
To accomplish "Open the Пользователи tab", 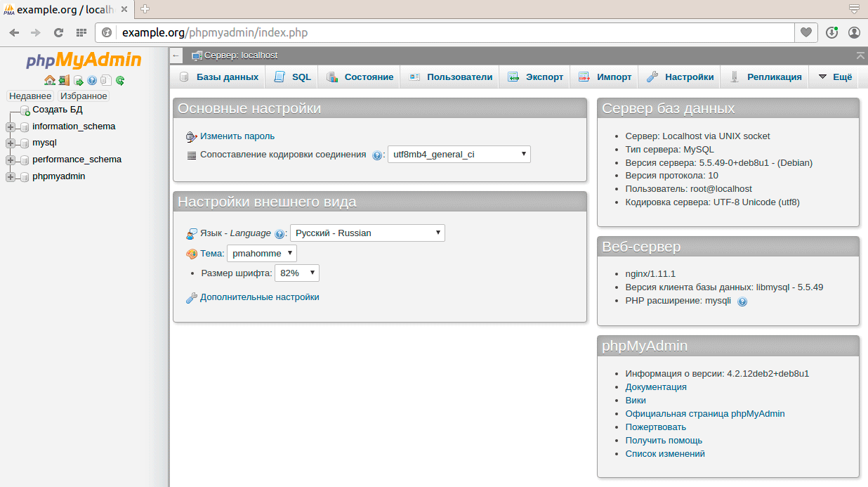I will coord(450,77).
